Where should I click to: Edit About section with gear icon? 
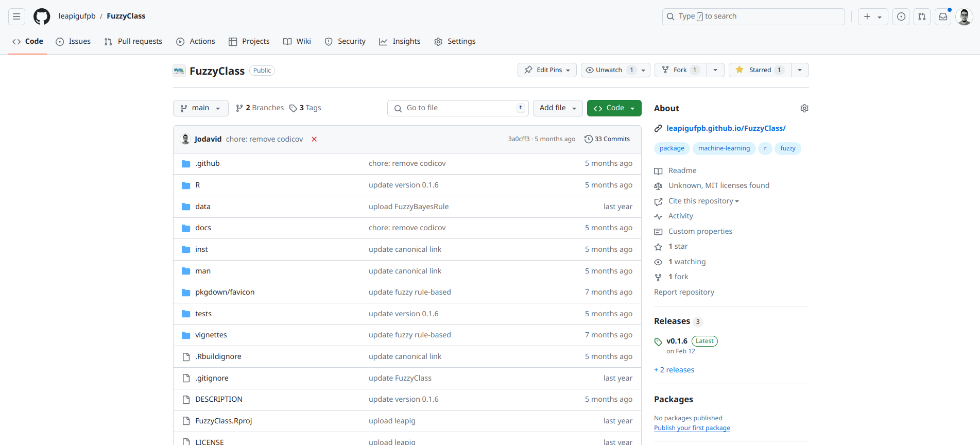tap(804, 108)
